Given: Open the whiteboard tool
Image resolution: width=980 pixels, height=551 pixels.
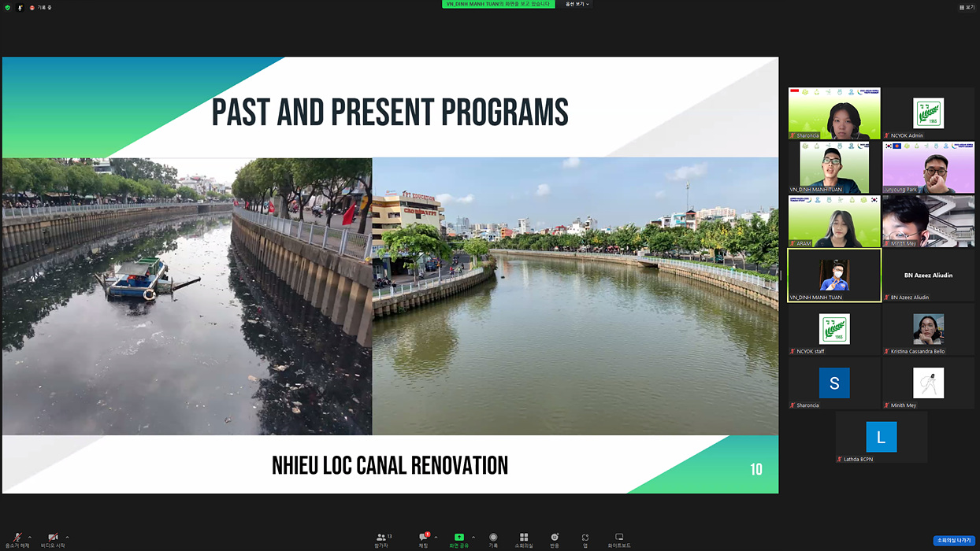Looking at the screenshot, I should pos(619,539).
